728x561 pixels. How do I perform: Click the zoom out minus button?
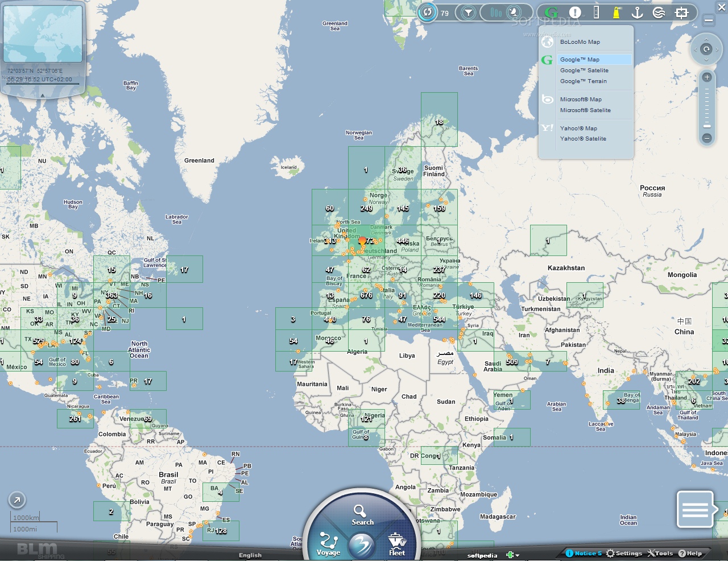pyautogui.click(x=707, y=138)
